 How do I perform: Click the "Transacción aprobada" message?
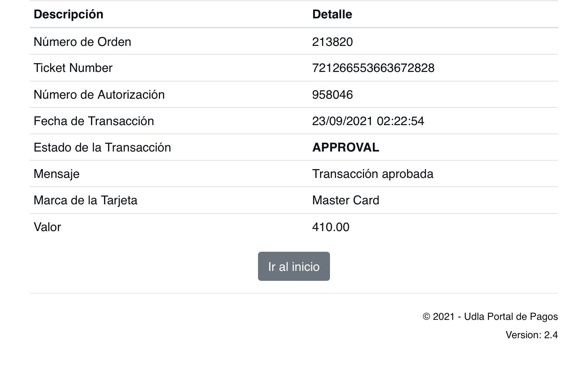tap(372, 174)
